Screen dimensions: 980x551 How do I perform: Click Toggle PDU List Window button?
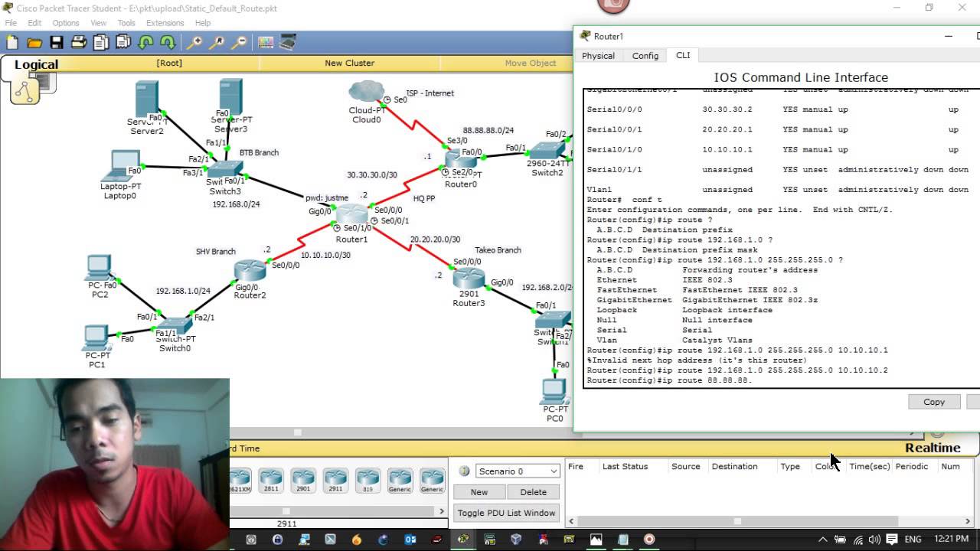pos(507,513)
